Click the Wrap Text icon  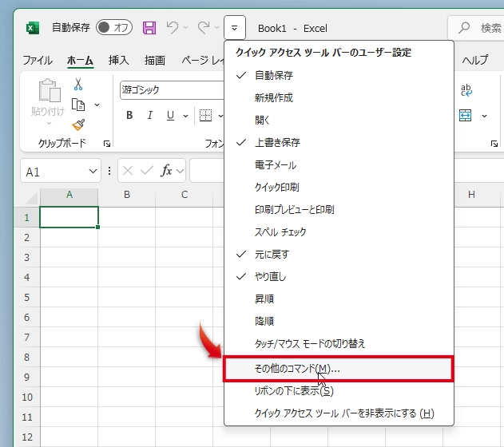[x=466, y=90]
